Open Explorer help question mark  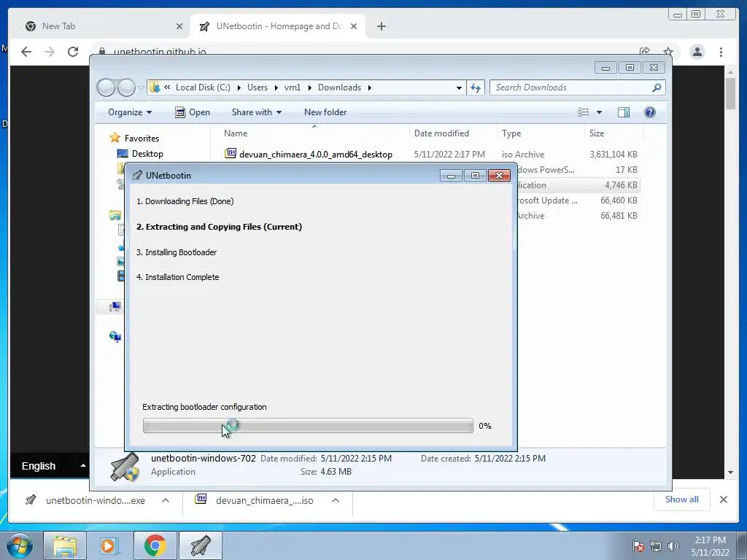pyautogui.click(x=650, y=112)
